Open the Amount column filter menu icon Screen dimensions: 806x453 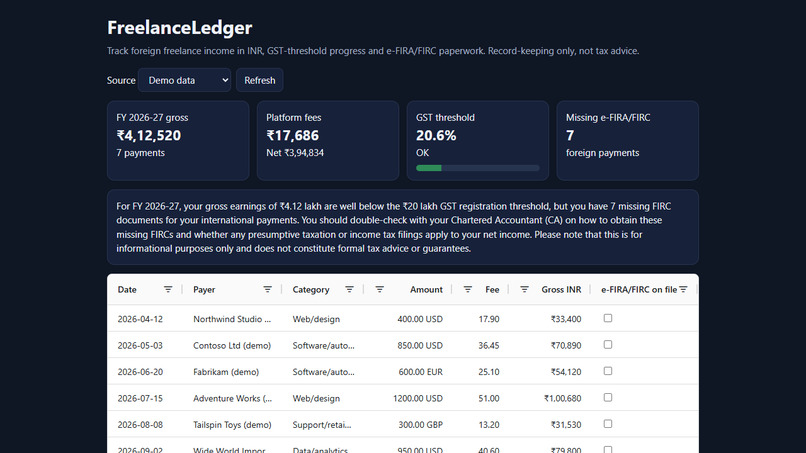coord(379,289)
